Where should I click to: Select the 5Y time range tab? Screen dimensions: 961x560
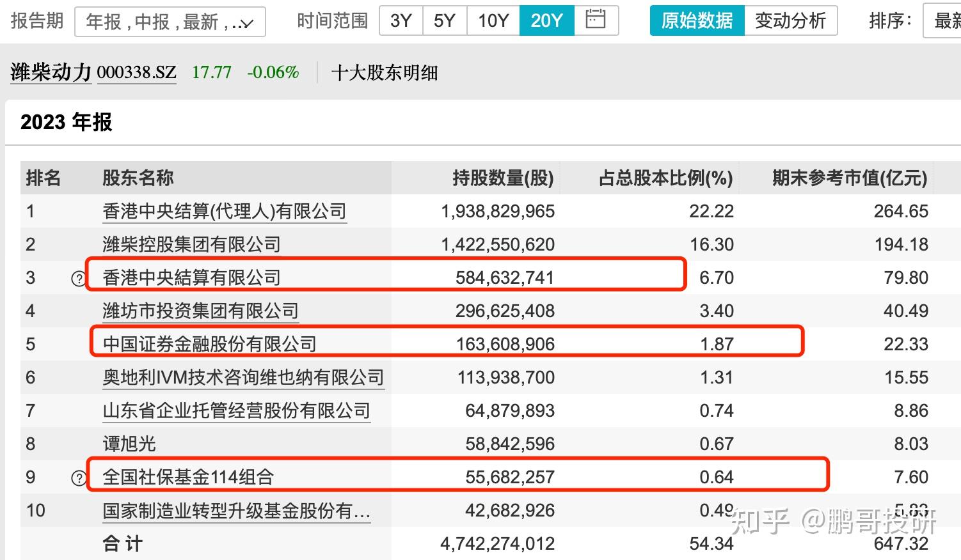point(444,20)
